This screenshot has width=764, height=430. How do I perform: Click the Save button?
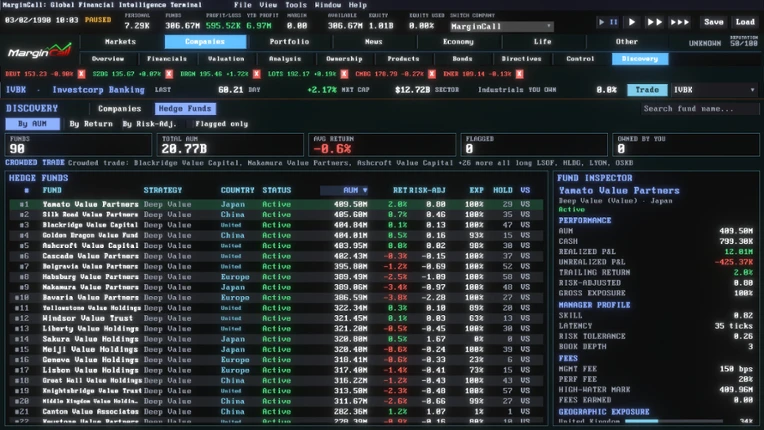click(x=714, y=22)
